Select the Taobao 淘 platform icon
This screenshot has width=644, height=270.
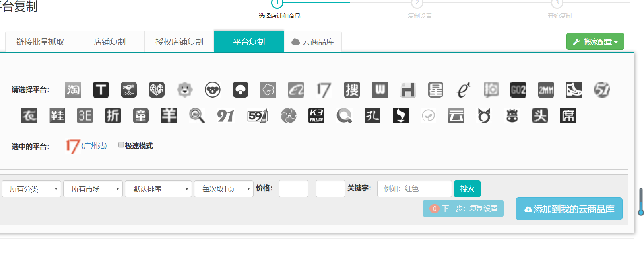tap(73, 90)
